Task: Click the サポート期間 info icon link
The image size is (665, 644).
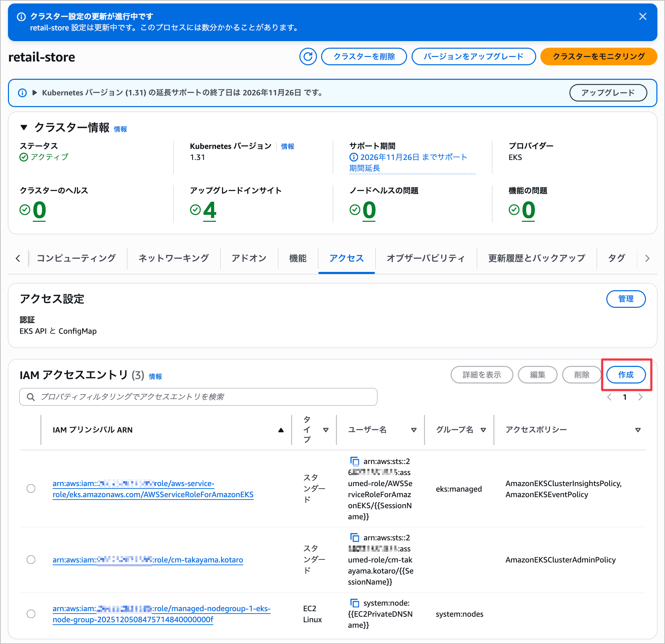Action: [354, 157]
